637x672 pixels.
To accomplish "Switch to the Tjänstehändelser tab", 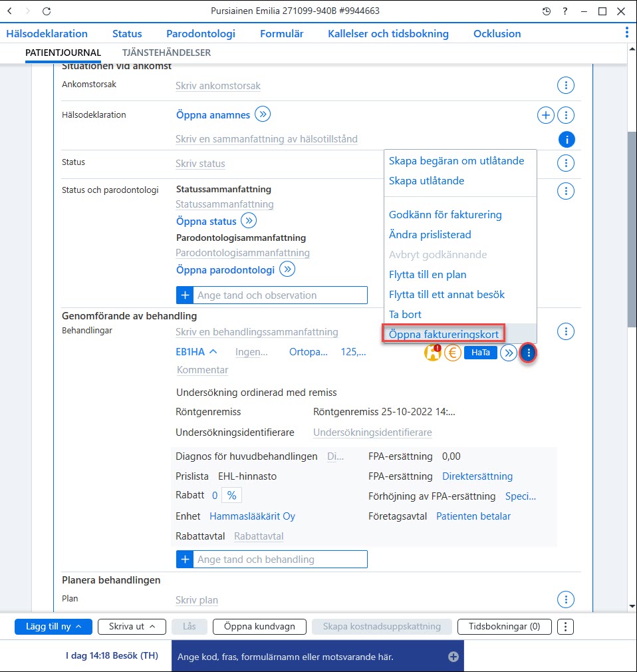I will pyautogui.click(x=166, y=53).
